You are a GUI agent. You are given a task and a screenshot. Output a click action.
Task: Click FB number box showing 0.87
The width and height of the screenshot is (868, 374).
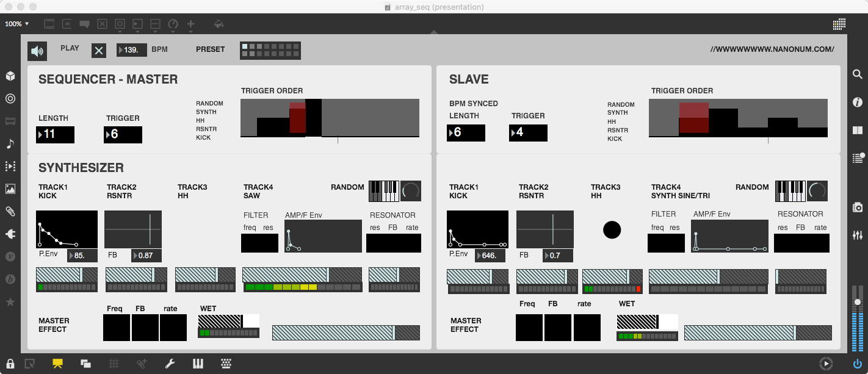coord(146,255)
